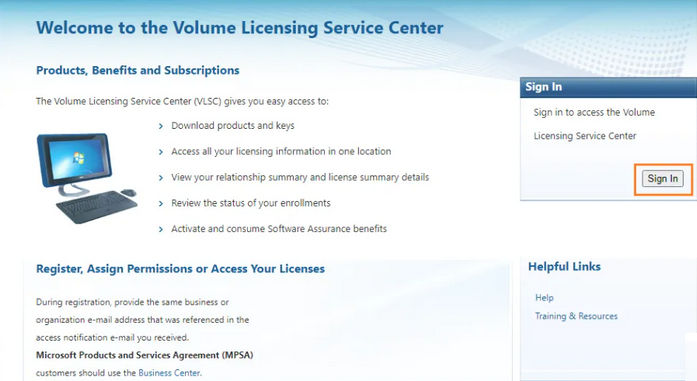Click the chevron beside Access all your licensing information
Image resolution: width=697 pixels, height=381 pixels.
[161, 152]
